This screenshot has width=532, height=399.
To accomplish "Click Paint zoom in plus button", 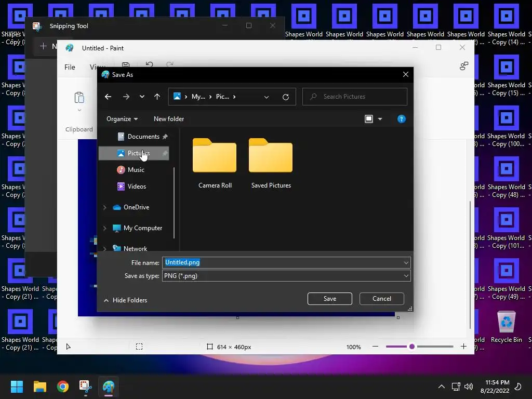I will click(x=463, y=347).
